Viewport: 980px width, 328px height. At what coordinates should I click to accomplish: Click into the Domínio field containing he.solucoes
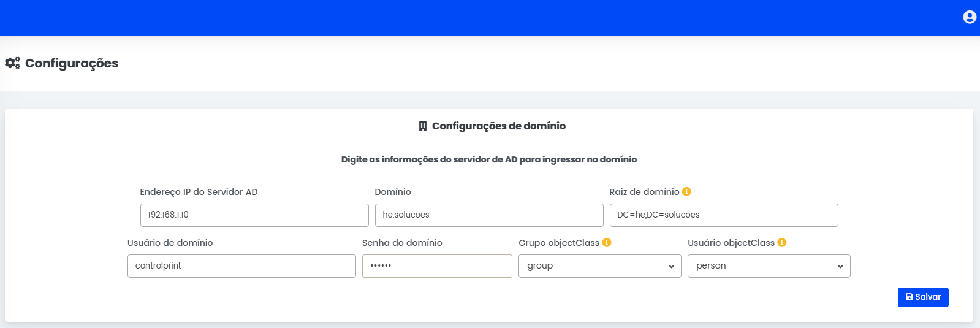[489, 215]
